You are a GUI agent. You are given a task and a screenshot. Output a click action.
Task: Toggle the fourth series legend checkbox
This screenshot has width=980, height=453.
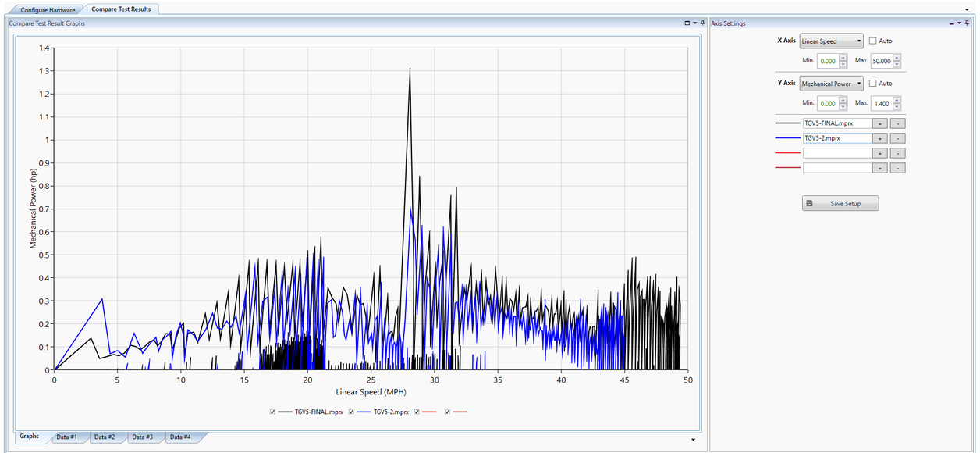point(447,412)
